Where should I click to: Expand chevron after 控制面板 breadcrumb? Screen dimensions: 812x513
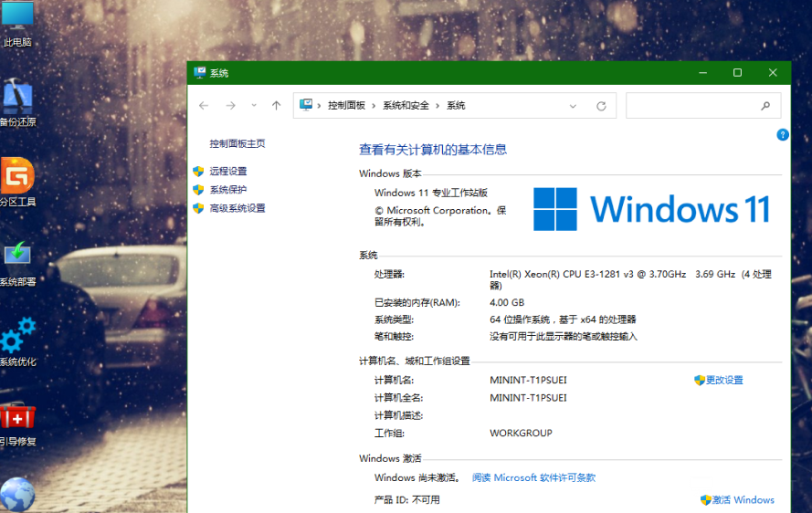point(374,106)
